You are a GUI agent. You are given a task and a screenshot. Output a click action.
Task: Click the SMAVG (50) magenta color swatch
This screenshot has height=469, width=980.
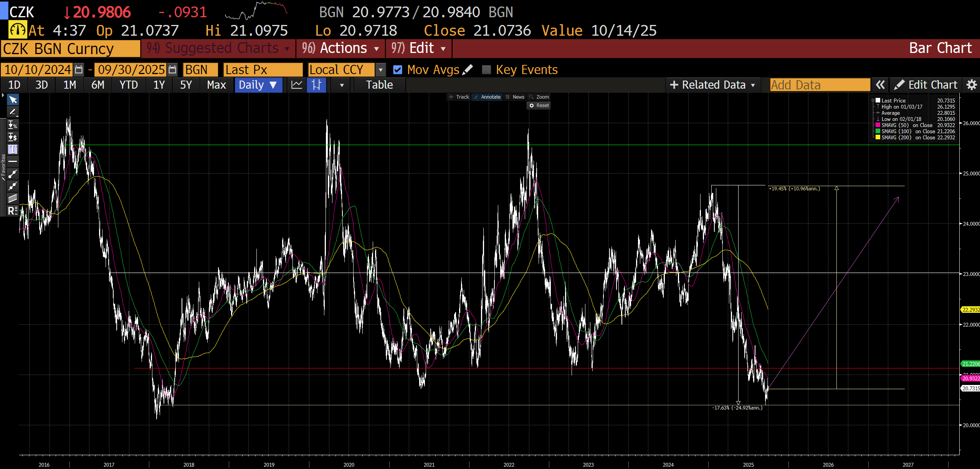(878, 125)
